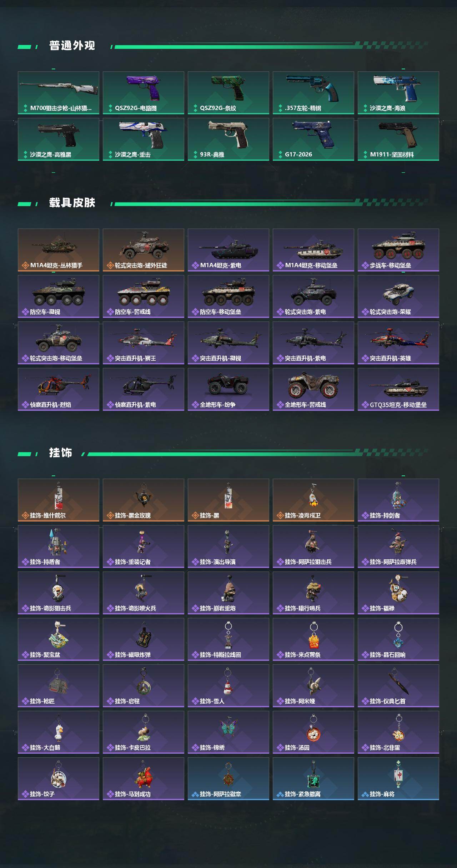The image size is (457, 868).
Task: Open the 沙漠之鹰-海浪 pistol card
Action: click(x=398, y=93)
